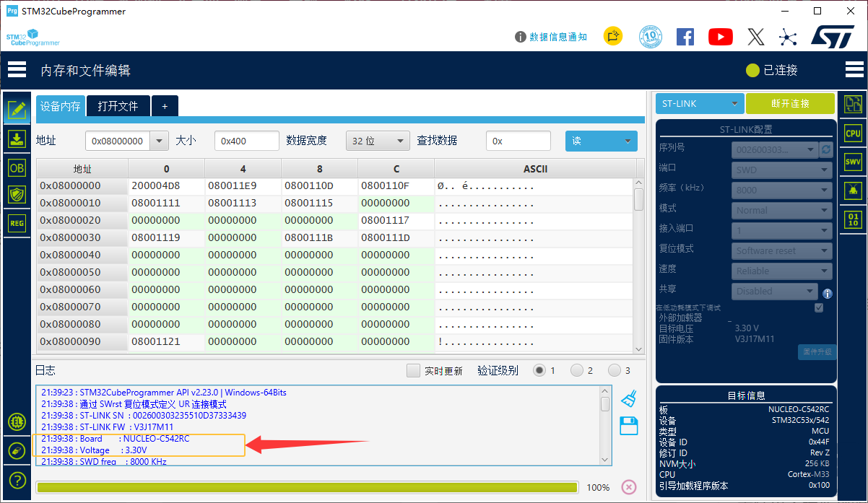Switch to the 打开文件 tab

118,106
